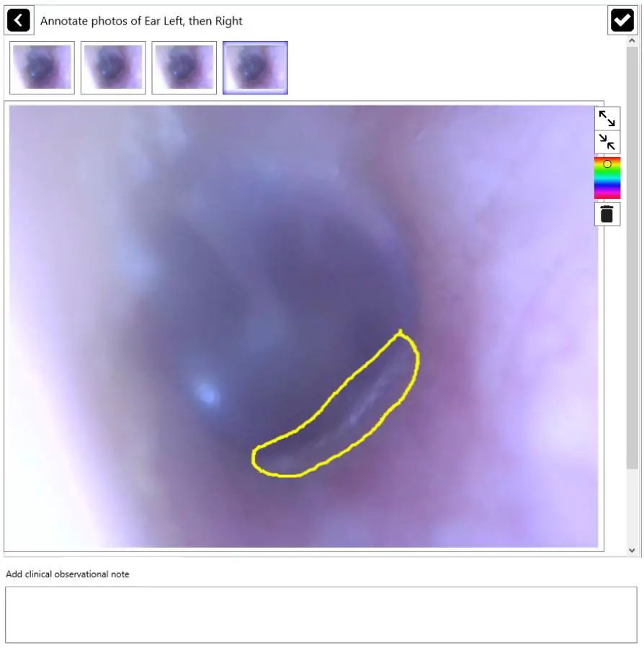644x648 pixels.
Task: Shrink the photo using the collapse arrows icon
Action: (607, 143)
